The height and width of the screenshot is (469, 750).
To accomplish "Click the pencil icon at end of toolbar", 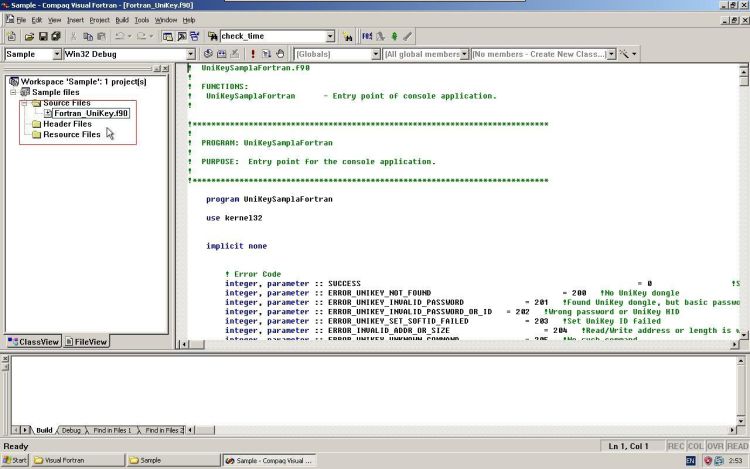I will point(407,36).
